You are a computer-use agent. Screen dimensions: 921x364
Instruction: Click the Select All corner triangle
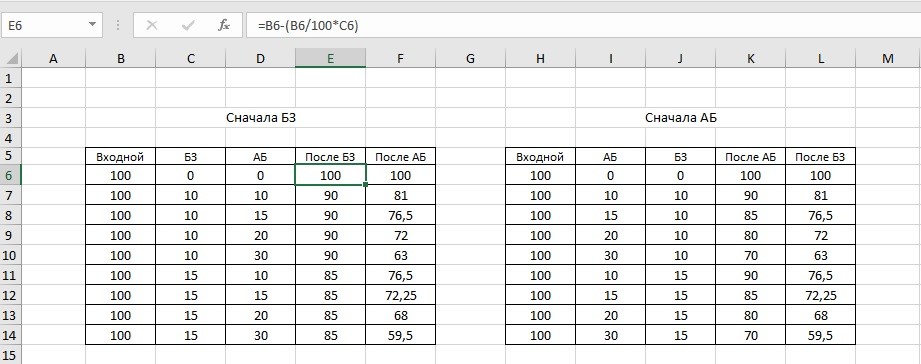tap(11, 59)
